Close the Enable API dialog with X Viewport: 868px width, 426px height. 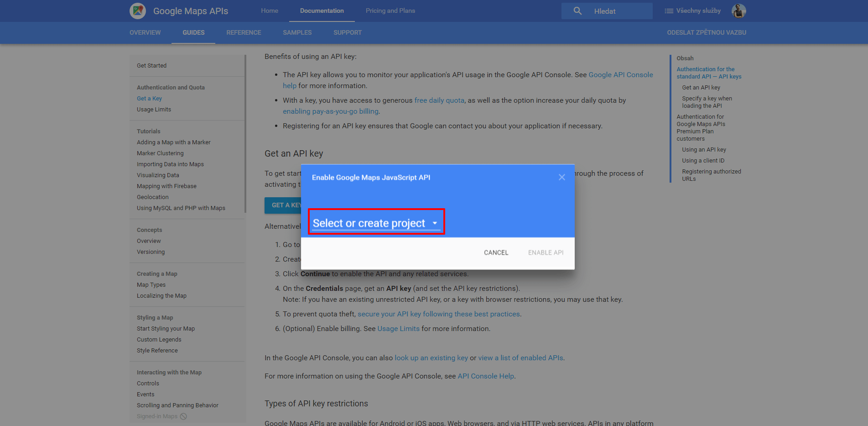coord(562,177)
